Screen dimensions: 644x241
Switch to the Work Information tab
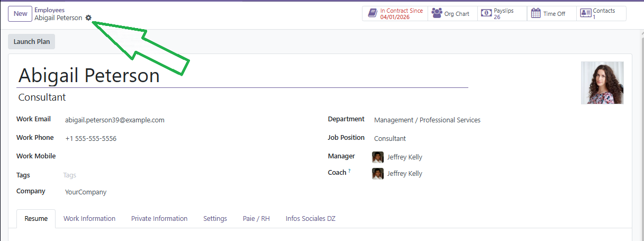click(89, 218)
